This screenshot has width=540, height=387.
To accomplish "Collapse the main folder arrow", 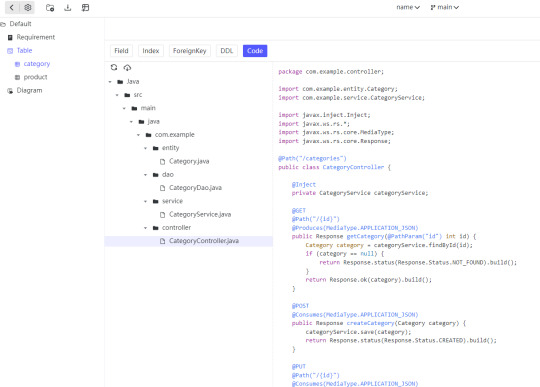I will click(x=124, y=108).
